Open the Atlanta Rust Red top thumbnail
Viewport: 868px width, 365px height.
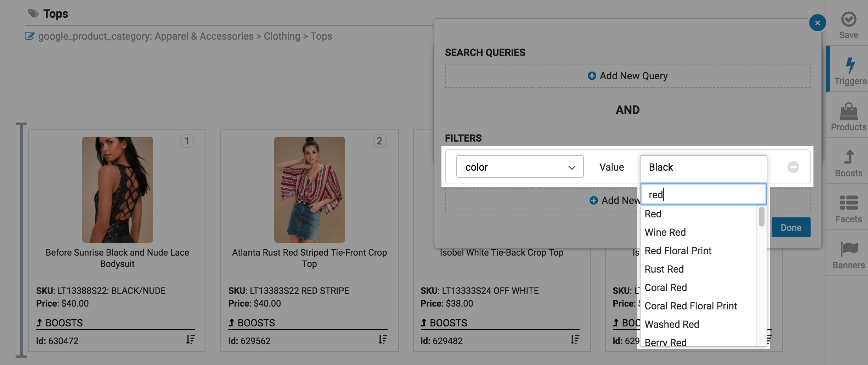309,190
